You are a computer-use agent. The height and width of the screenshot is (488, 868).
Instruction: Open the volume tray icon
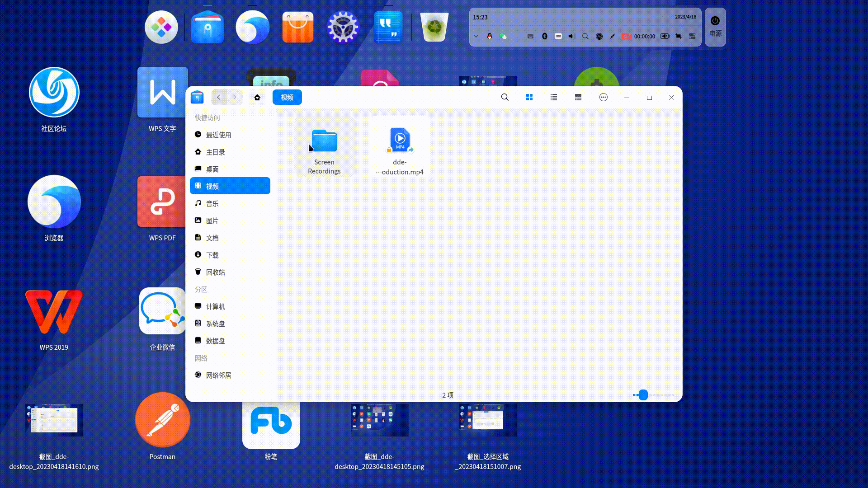[572, 36]
